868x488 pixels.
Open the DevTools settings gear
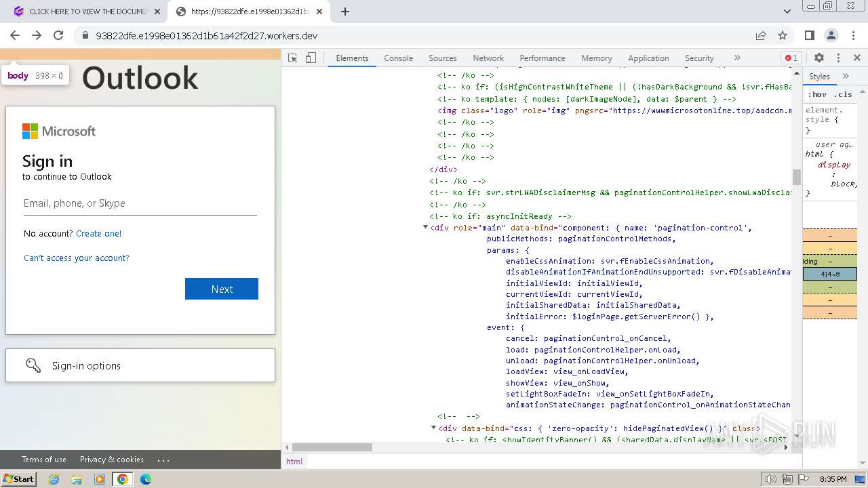click(819, 58)
